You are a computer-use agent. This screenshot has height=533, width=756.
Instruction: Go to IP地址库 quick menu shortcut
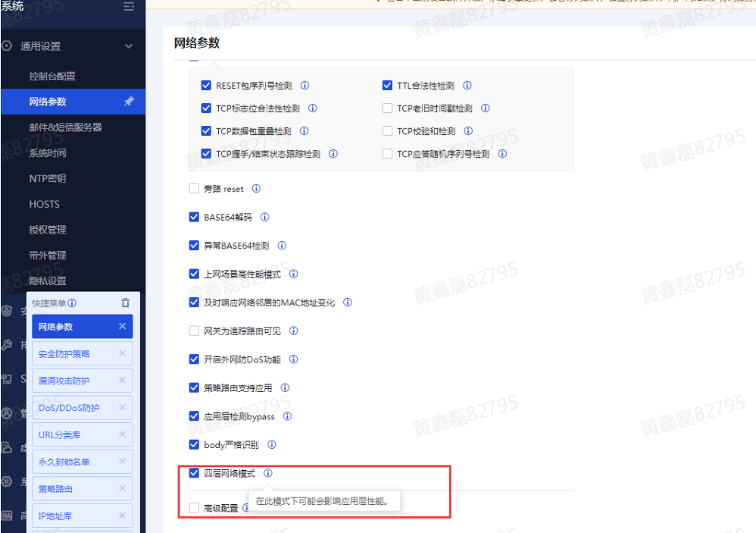click(x=83, y=516)
